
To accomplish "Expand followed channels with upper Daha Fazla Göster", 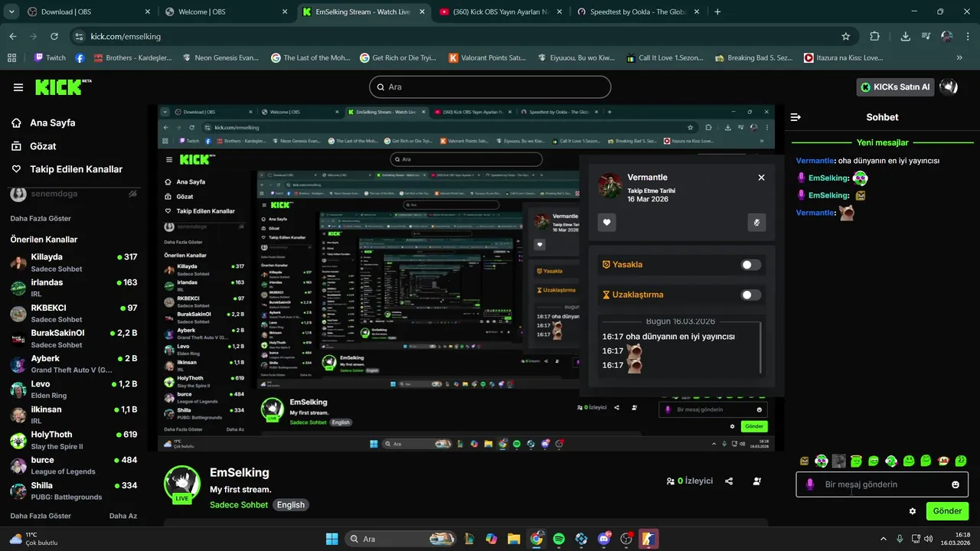I will (x=41, y=218).
